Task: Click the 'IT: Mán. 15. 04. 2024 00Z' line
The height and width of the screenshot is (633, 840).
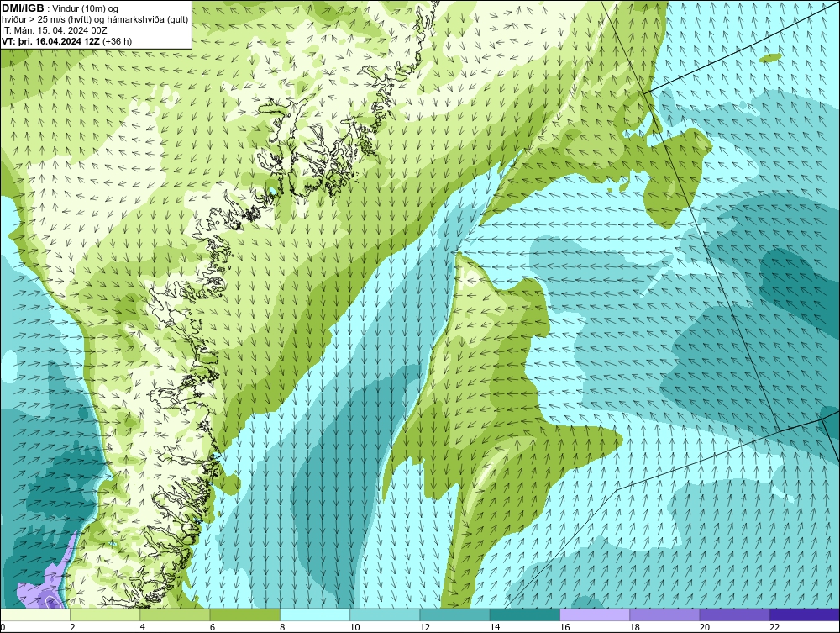Action: [54, 30]
